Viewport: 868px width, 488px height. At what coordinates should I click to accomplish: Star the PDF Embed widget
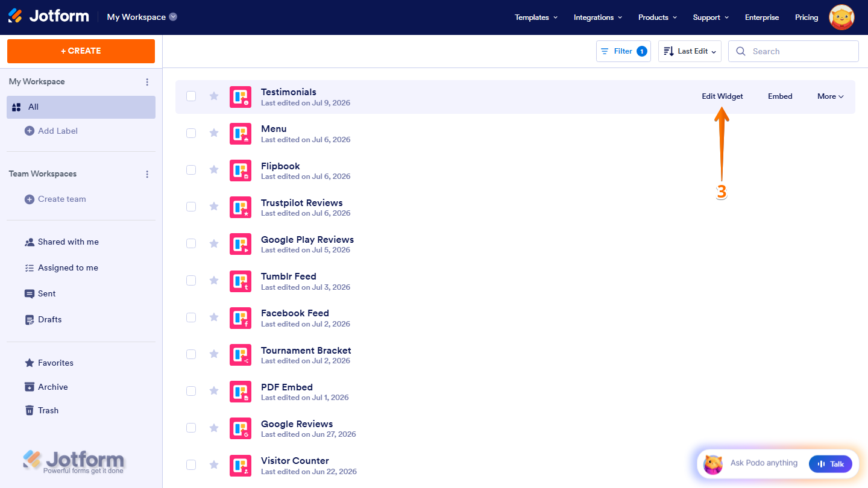coord(214,391)
